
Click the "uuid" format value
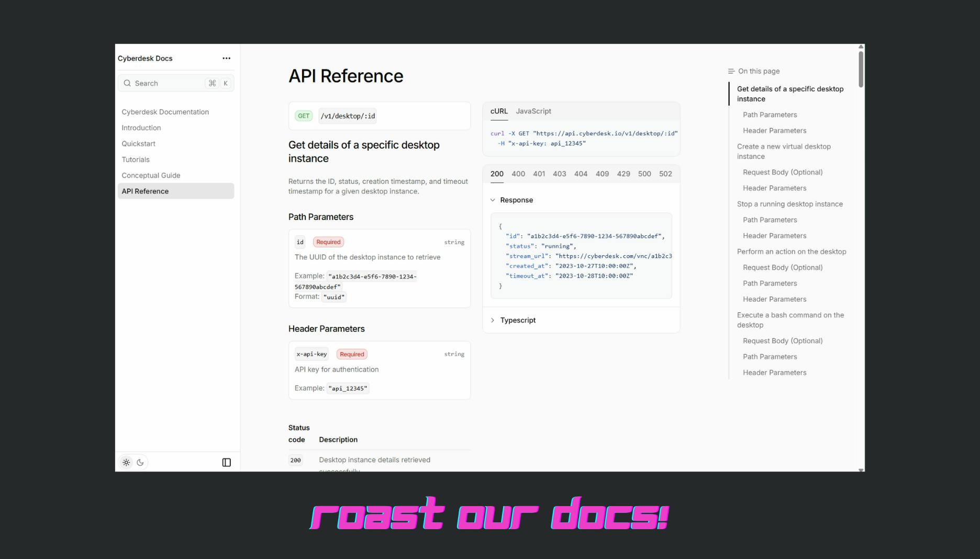(x=334, y=297)
